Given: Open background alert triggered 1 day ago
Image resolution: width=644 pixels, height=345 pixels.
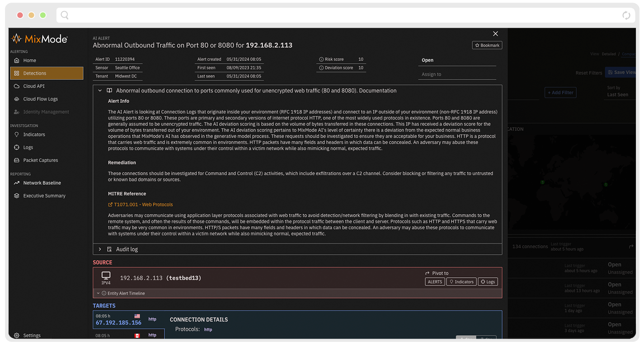Looking at the screenshot, I should tap(572, 308).
